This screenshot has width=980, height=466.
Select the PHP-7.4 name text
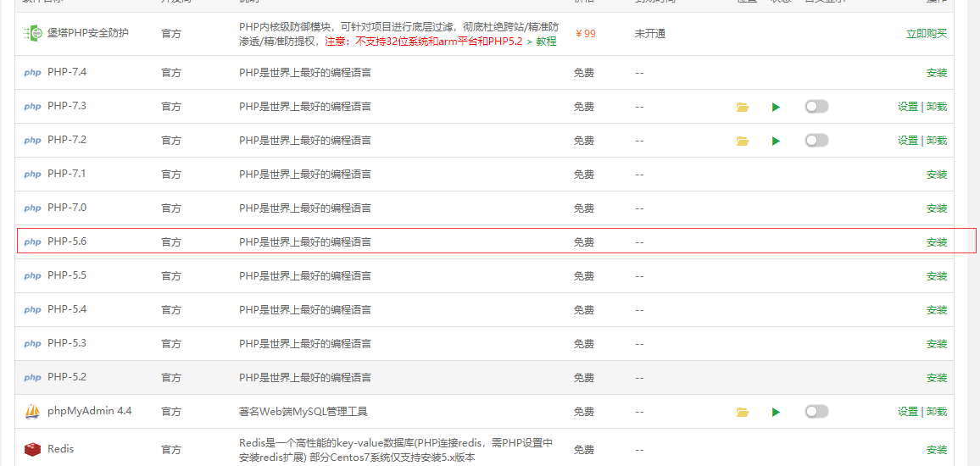67,73
